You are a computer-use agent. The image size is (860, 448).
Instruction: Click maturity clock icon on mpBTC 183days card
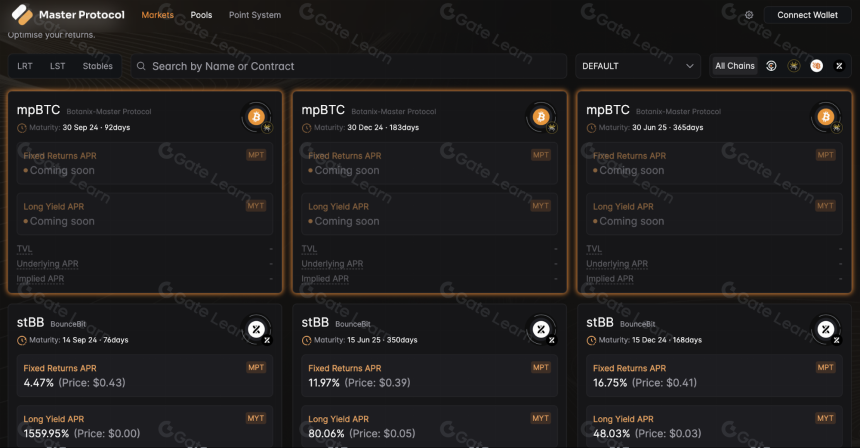[307, 128]
